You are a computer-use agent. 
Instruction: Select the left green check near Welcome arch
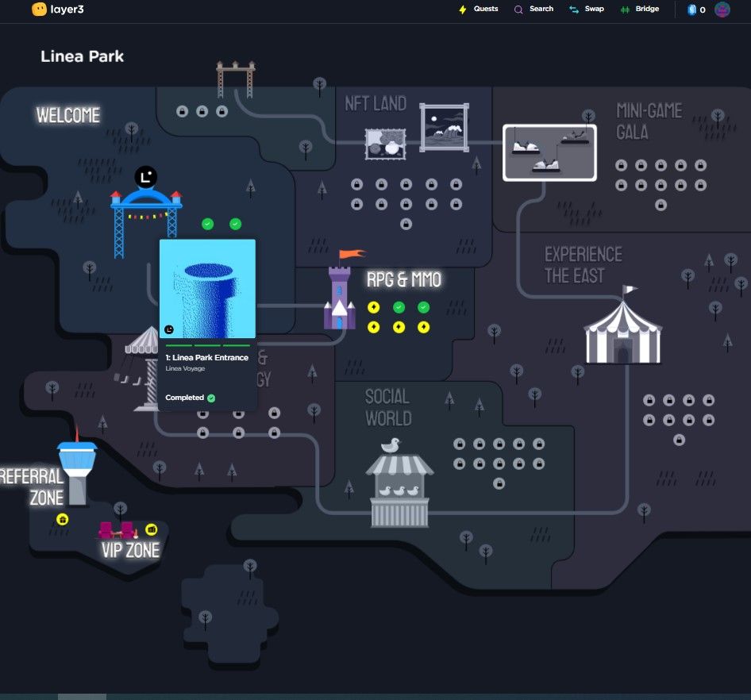coord(207,224)
